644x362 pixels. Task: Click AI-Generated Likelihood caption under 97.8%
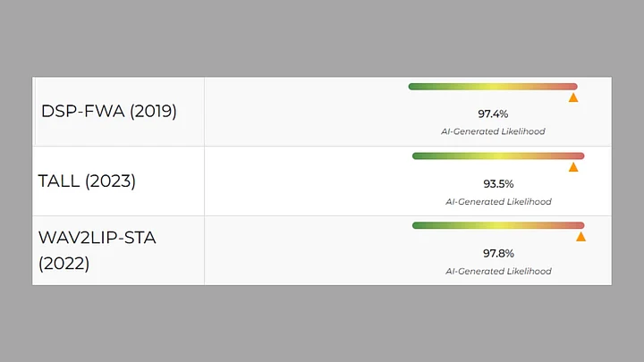[x=498, y=271]
